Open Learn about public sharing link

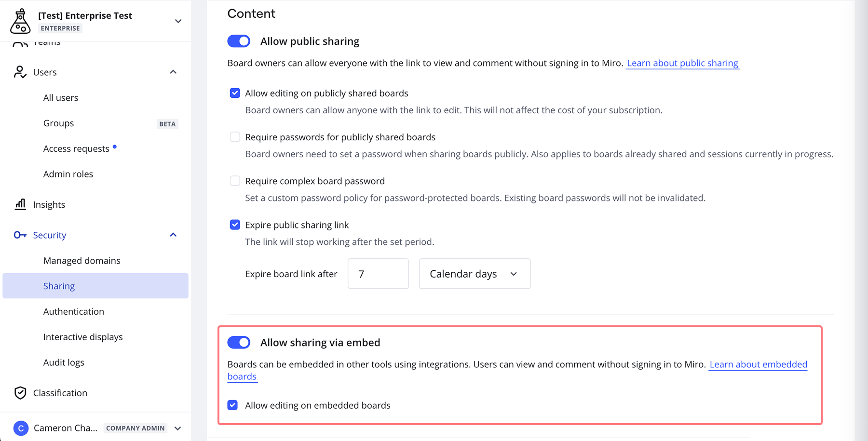[x=682, y=63]
